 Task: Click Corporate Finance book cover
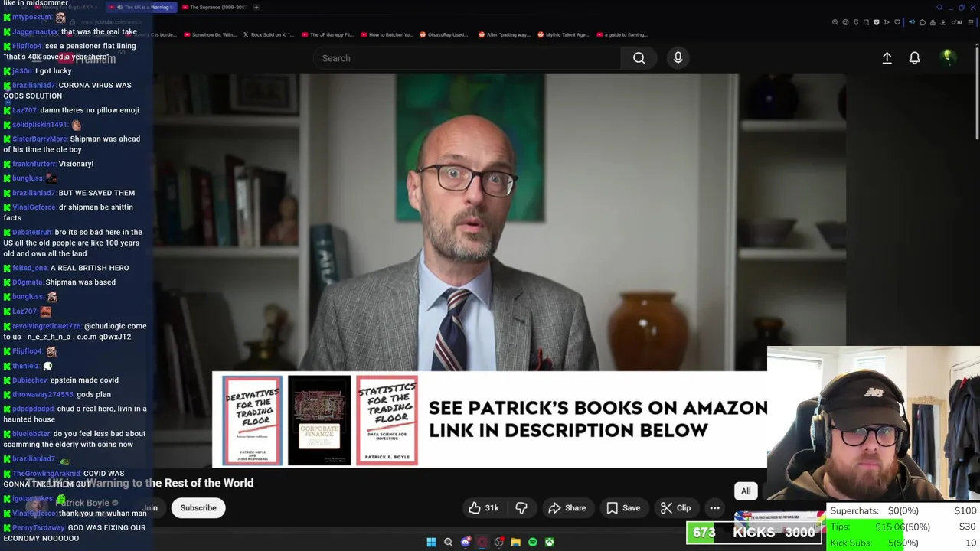click(x=319, y=420)
